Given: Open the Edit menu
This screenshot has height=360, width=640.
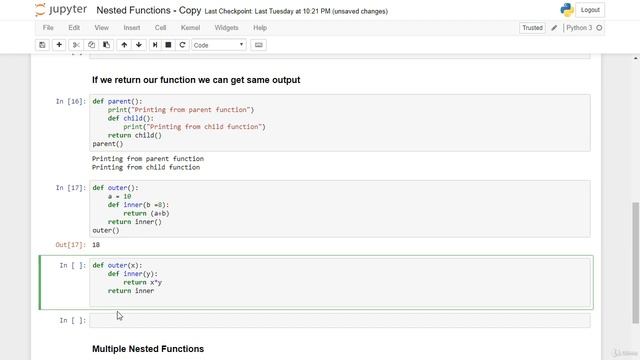Looking at the screenshot, I should [74, 28].
